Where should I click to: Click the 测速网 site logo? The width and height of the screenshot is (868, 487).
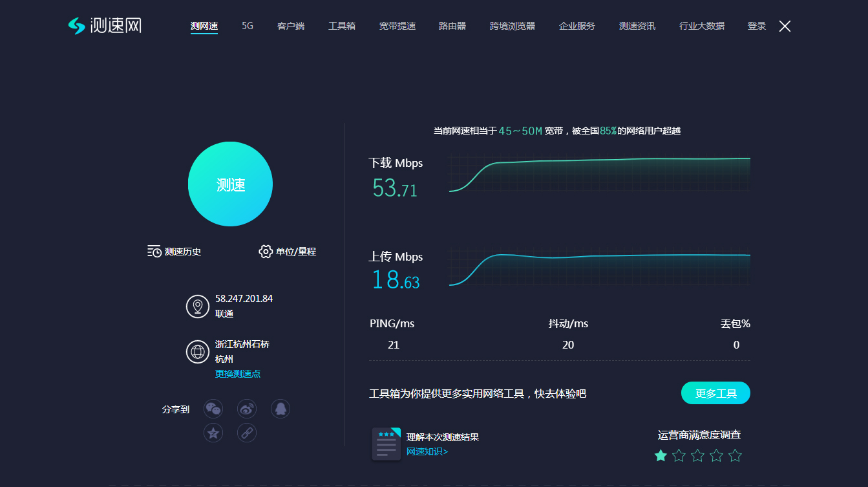click(x=105, y=25)
